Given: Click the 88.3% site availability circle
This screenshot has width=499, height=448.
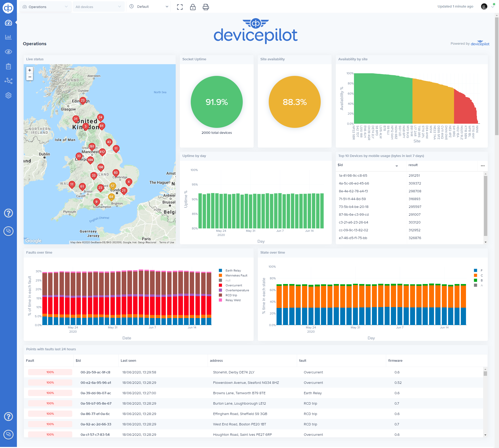Looking at the screenshot, I should click(295, 102).
